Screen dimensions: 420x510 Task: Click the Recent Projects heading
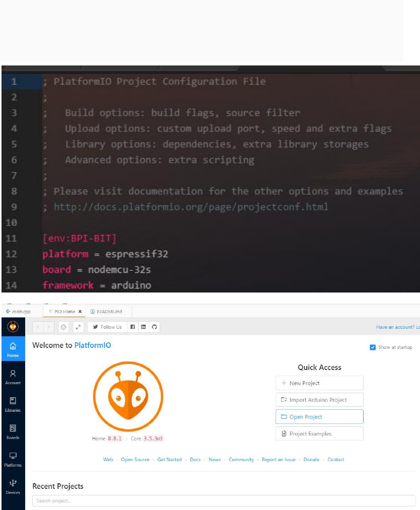click(x=58, y=486)
